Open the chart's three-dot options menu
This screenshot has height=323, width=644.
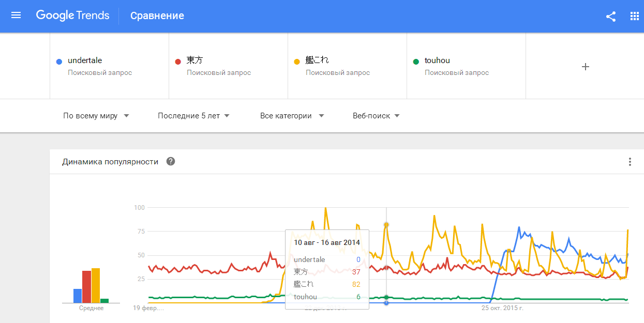[630, 162]
